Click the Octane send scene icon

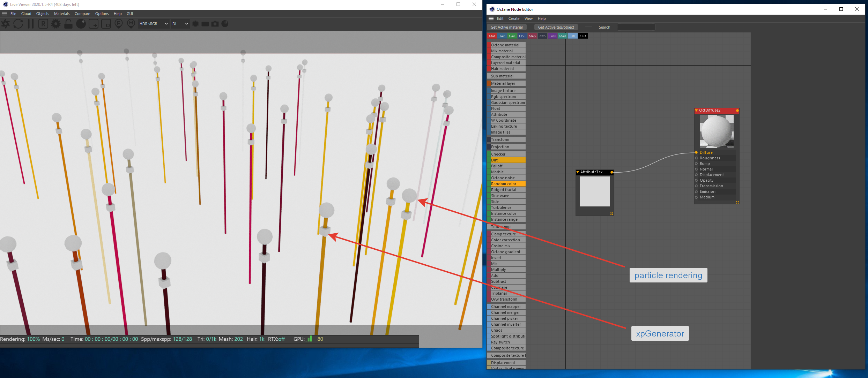(x=6, y=24)
